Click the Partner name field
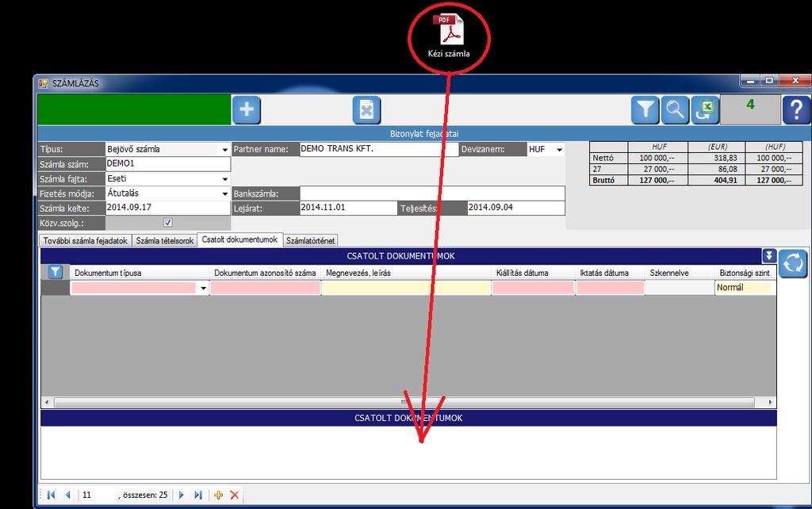The height and width of the screenshot is (509, 812). 379,149
